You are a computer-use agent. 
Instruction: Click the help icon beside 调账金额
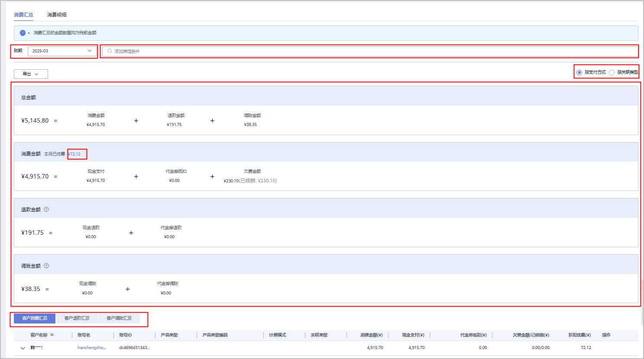[x=46, y=266]
